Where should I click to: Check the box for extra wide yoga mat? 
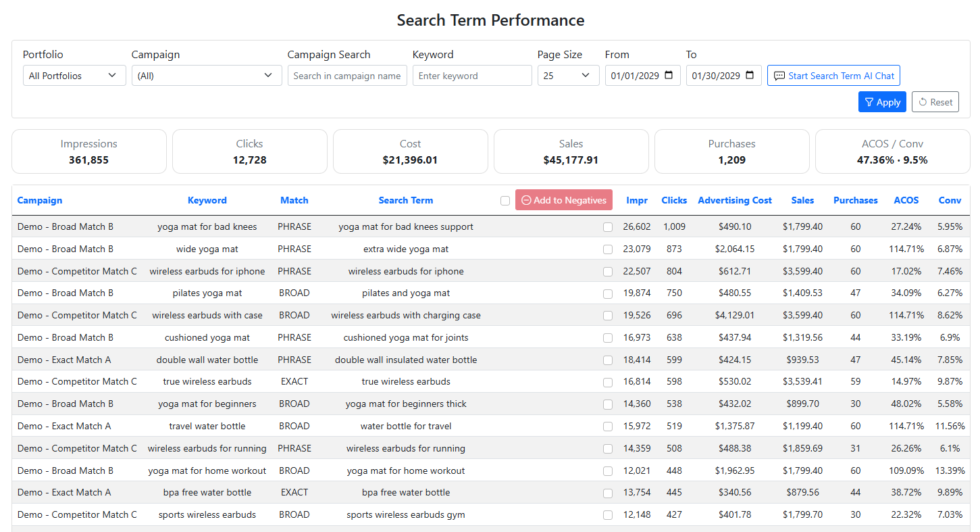point(608,249)
